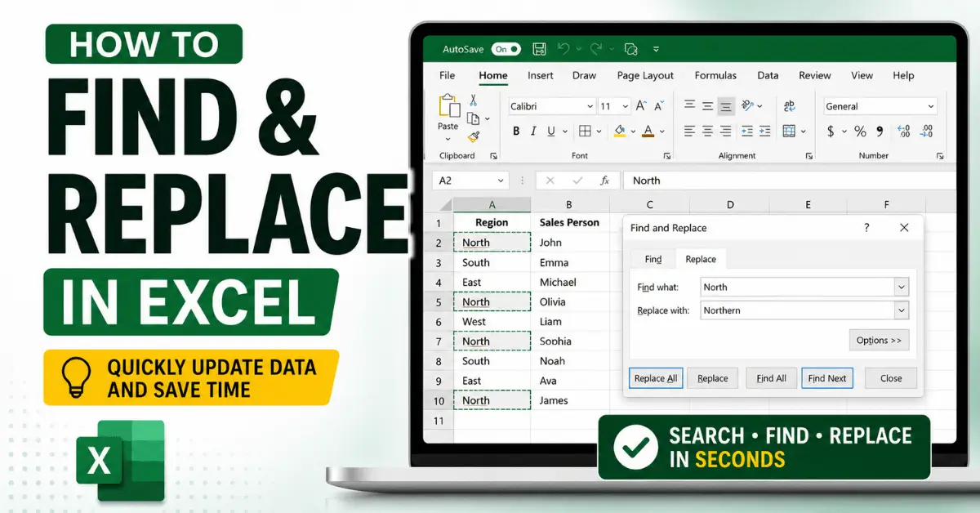The height and width of the screenshot is (513, 980).
Task: Click the Percent Style icon
Action: tap(860, 131)
